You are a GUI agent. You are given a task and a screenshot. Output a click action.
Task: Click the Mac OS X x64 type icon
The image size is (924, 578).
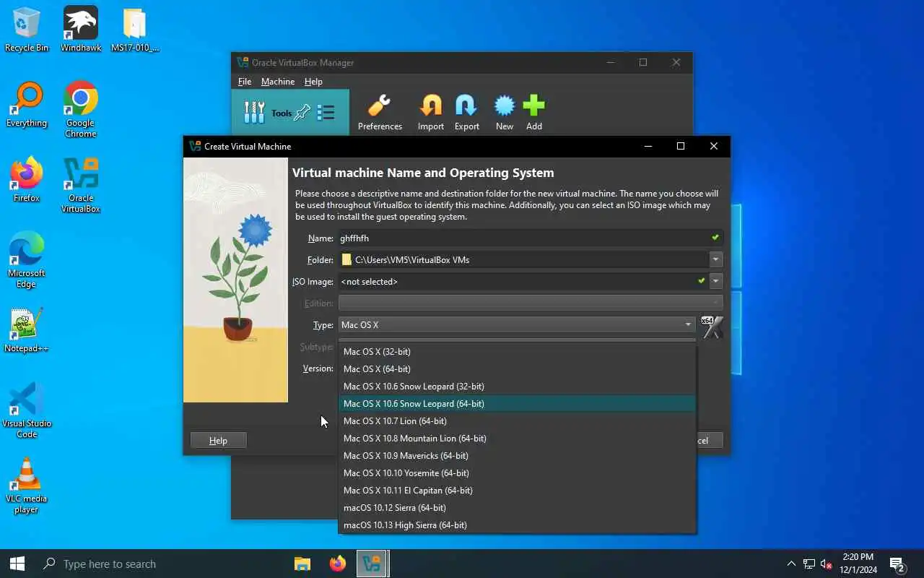712,327
